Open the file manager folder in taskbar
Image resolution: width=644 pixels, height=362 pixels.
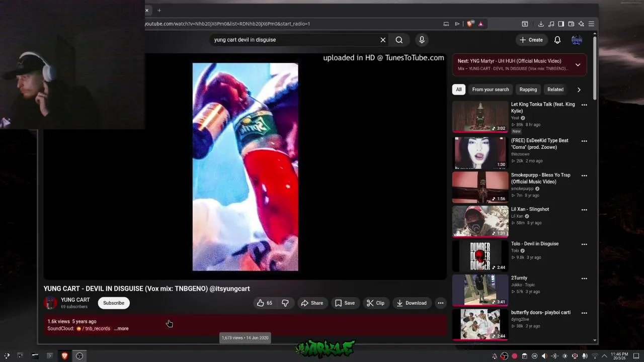click(35, 356)
